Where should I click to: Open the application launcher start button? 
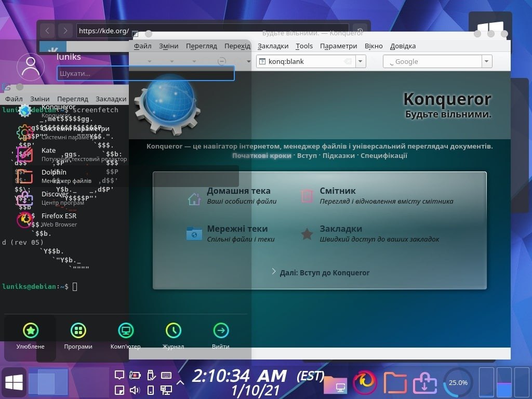[14, 382]
